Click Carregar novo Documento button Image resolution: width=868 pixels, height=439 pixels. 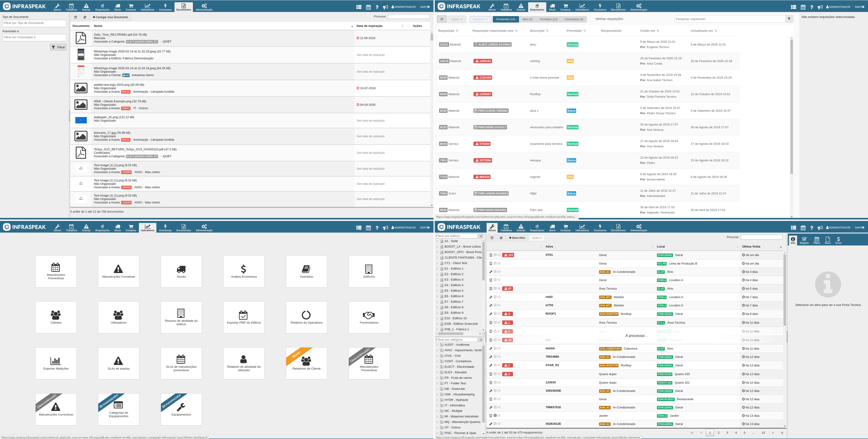(x=110, y=17)
